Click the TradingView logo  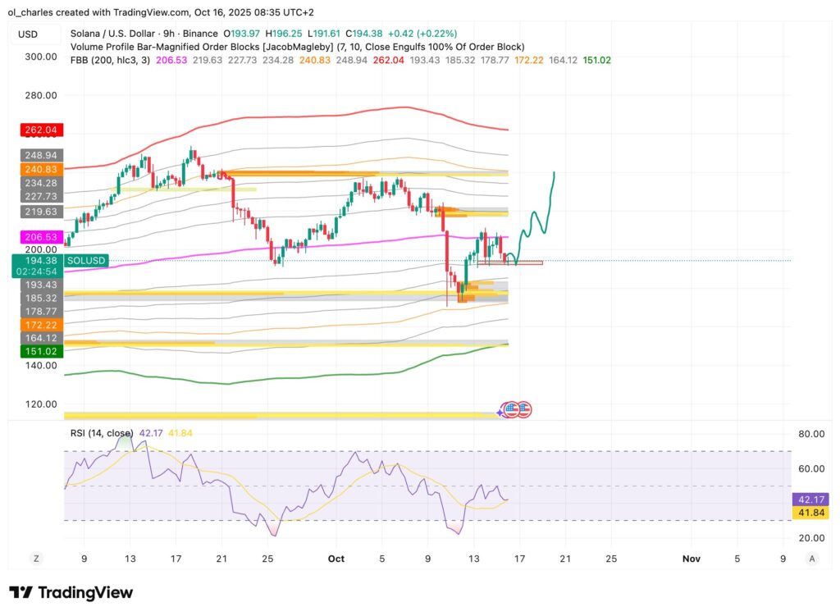coord(71,592)
